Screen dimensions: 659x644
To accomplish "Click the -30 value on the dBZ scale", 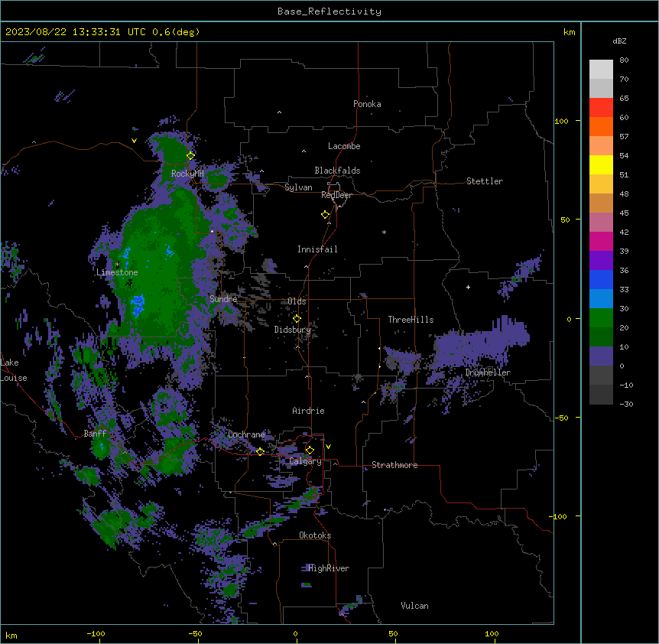I will (626, 404).
